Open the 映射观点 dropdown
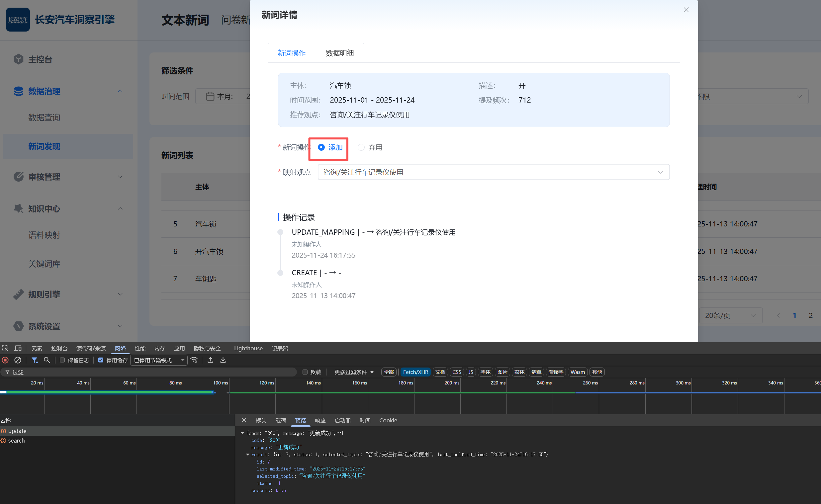 [493, 172]
